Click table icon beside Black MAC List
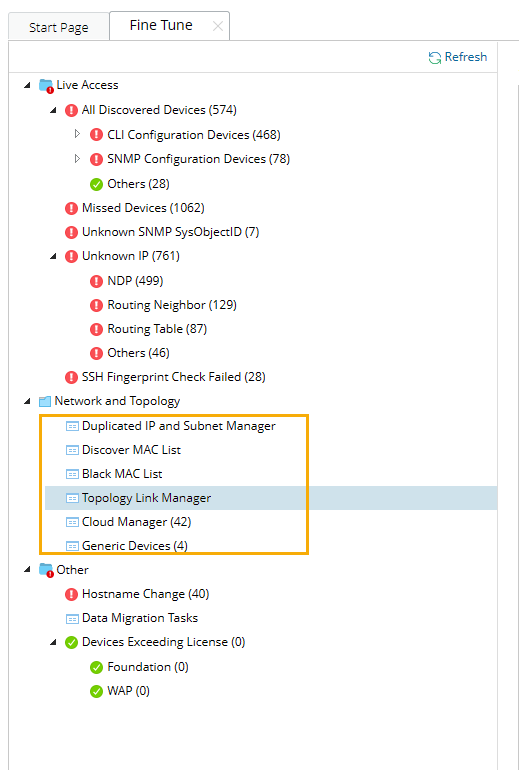The image size is (519, 770). 72,474
